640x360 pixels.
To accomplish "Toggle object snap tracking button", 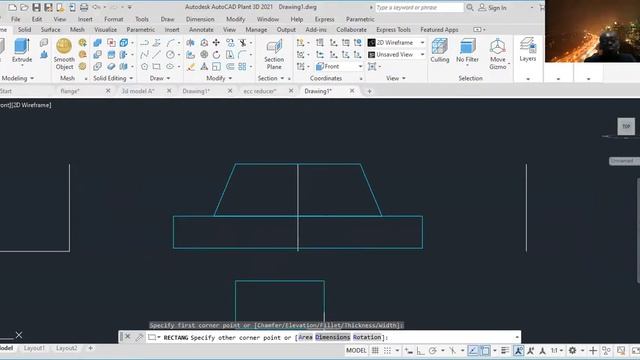I will coord(473,350).
